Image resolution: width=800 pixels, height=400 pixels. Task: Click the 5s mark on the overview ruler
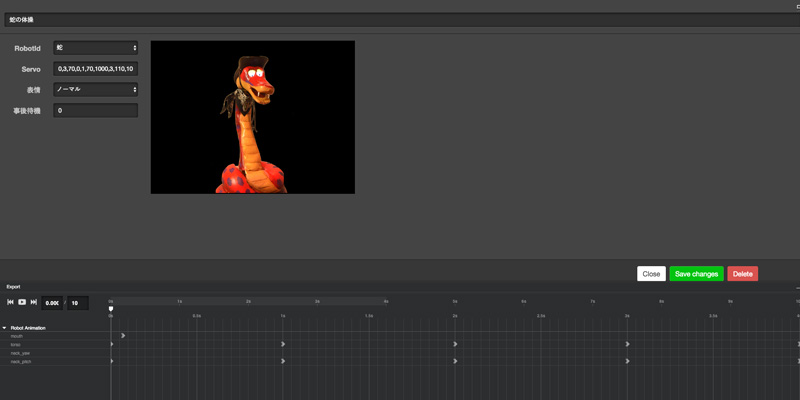455,302
